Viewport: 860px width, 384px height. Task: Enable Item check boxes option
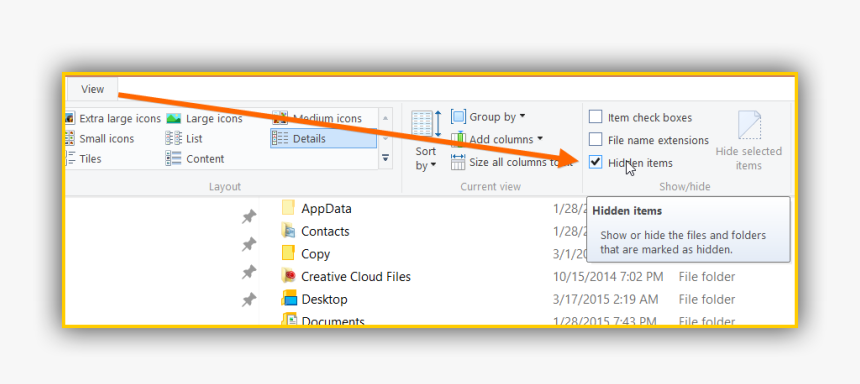596,117
